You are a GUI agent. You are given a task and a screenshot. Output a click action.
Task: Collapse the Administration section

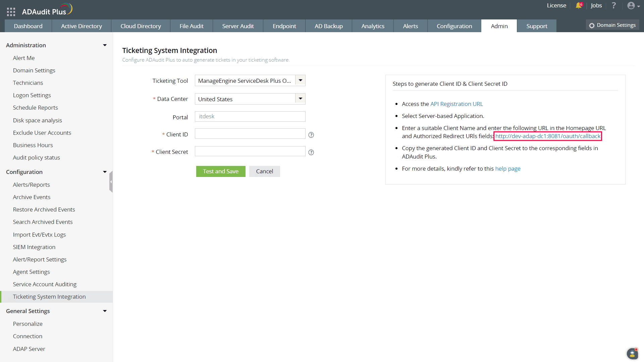point(105,45)
